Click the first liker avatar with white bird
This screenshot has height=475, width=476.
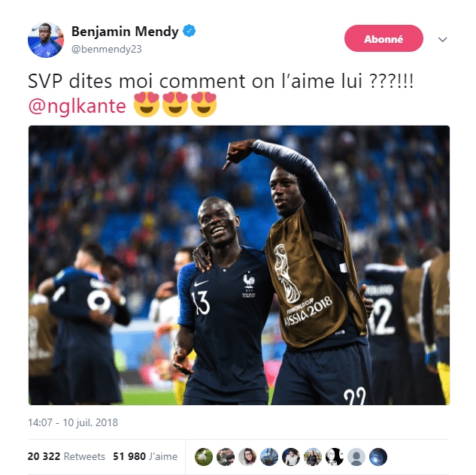[204, 456]
